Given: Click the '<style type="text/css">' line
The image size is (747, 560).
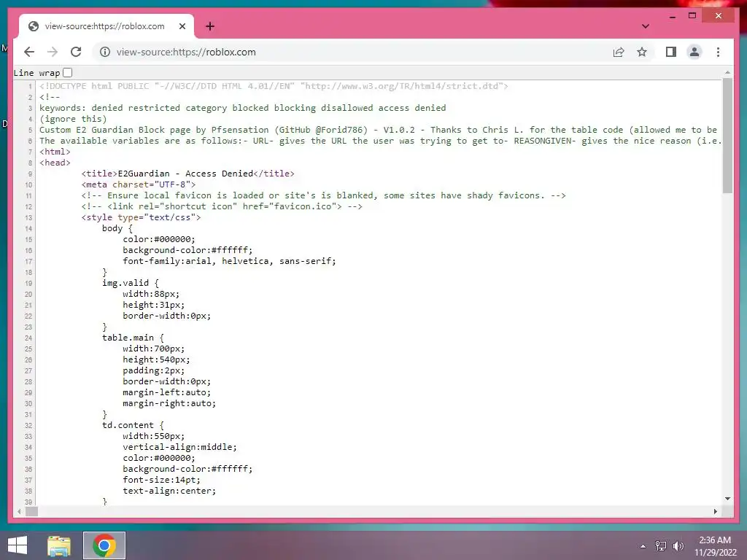Looking at the screenshot, I should point(141,217).
